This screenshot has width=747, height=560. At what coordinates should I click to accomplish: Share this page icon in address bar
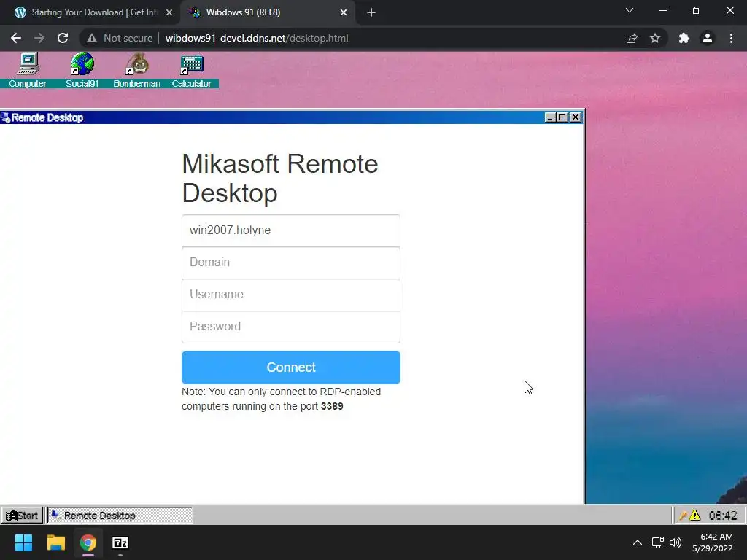632,38
